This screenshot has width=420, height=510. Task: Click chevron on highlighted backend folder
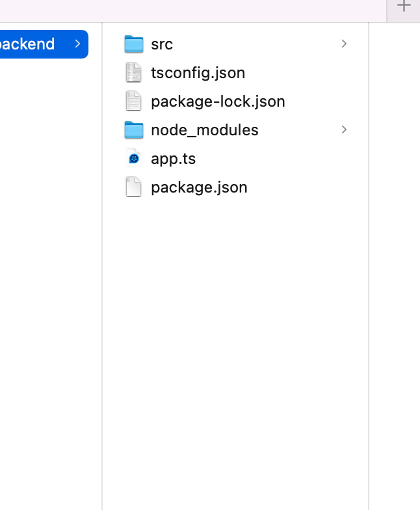(x=77, y=44)
